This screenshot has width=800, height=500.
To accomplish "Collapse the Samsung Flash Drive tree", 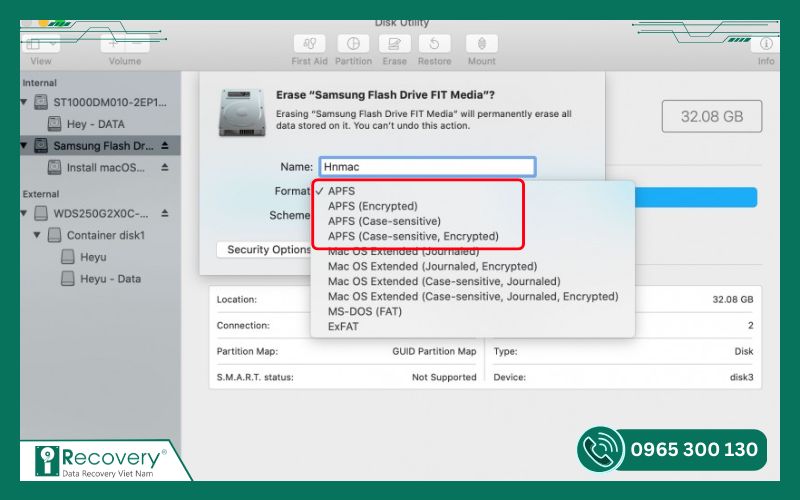I will click(24, 145).
